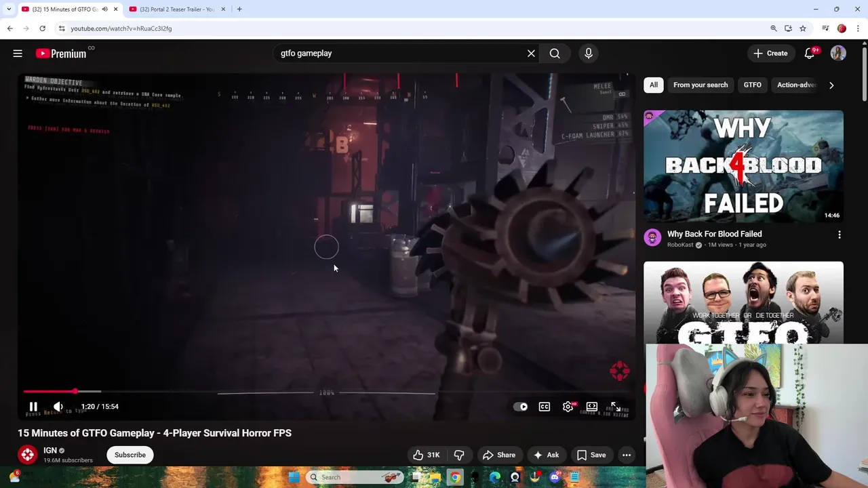Select the 'Action-adventure' filter chip

tap(796, 85)
